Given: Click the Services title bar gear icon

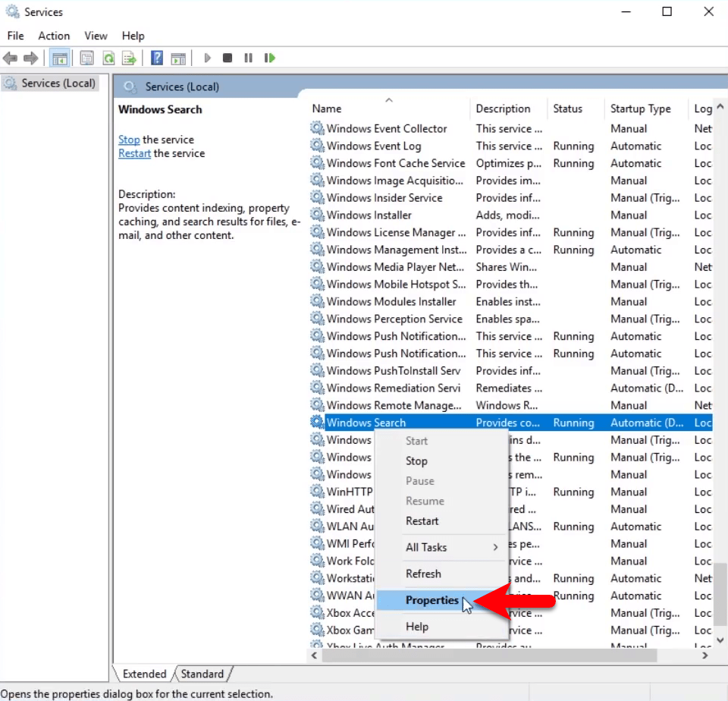Looking at the screenshot, I should (x=13, y=11).
